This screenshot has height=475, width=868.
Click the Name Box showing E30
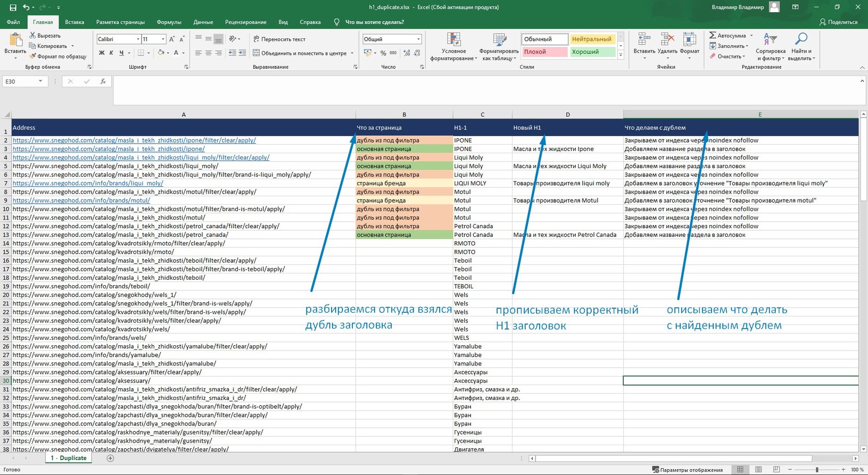[25, 81]
